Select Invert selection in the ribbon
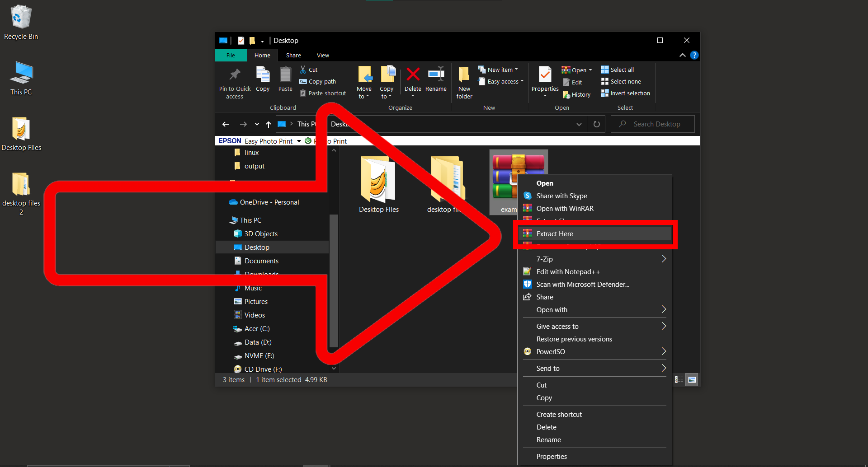 [x=625, y=93]
